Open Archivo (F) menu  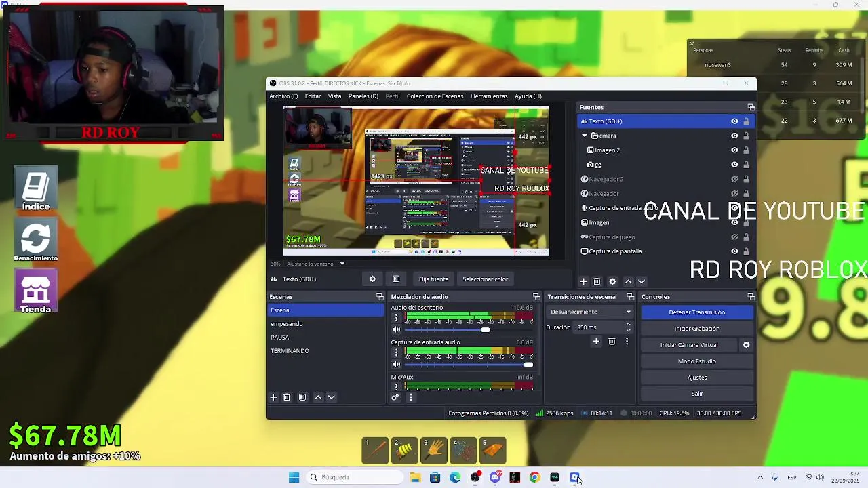pyautogui.click(x=283, y=96)
